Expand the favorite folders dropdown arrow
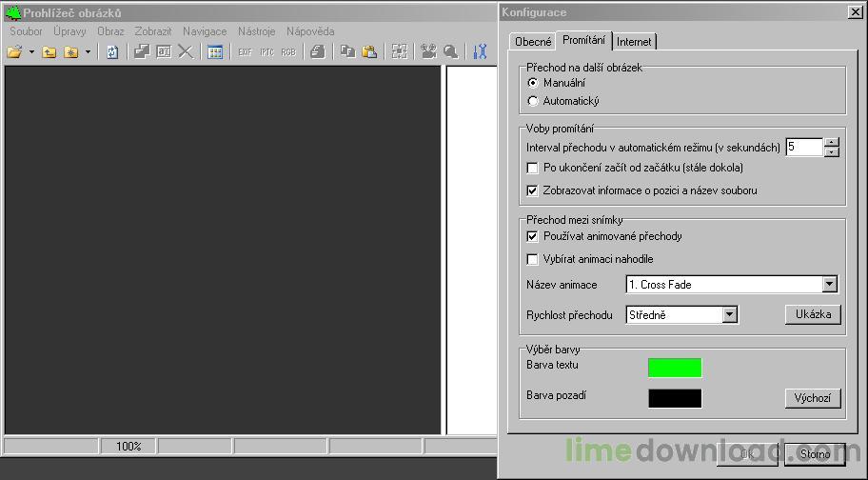The height and width of the screenshot is (480, 868). [88, 52]
